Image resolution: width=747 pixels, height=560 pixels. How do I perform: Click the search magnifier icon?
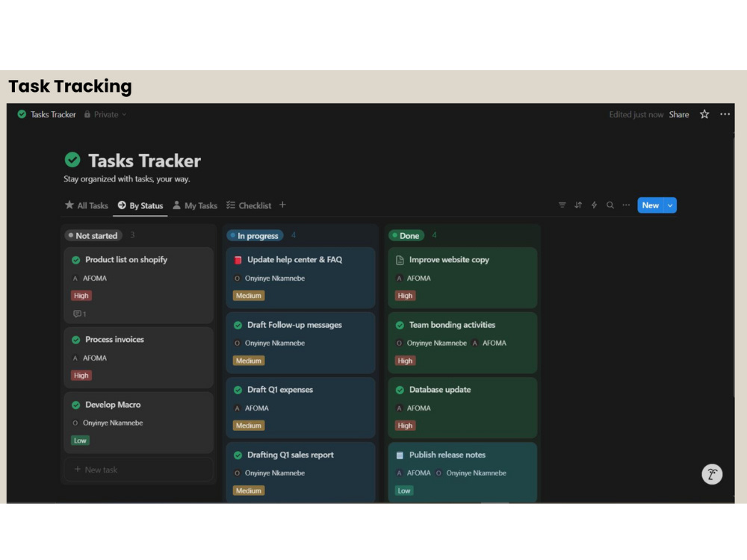click(x=610, y=205)
